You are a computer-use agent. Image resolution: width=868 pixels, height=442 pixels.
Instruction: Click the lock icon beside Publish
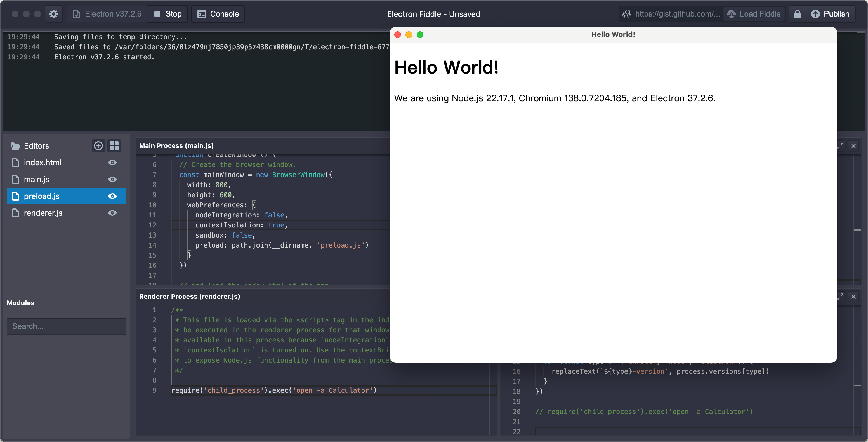797,14
